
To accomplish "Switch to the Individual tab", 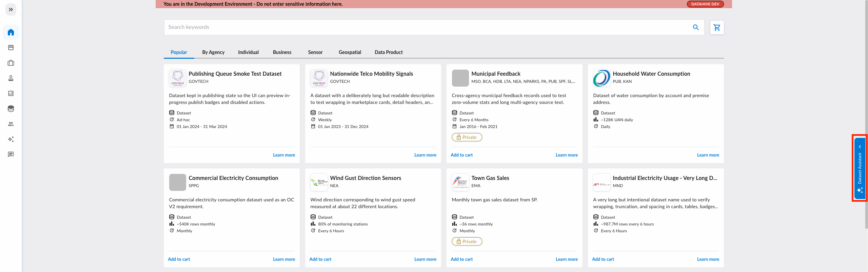I will pos(248,52).
